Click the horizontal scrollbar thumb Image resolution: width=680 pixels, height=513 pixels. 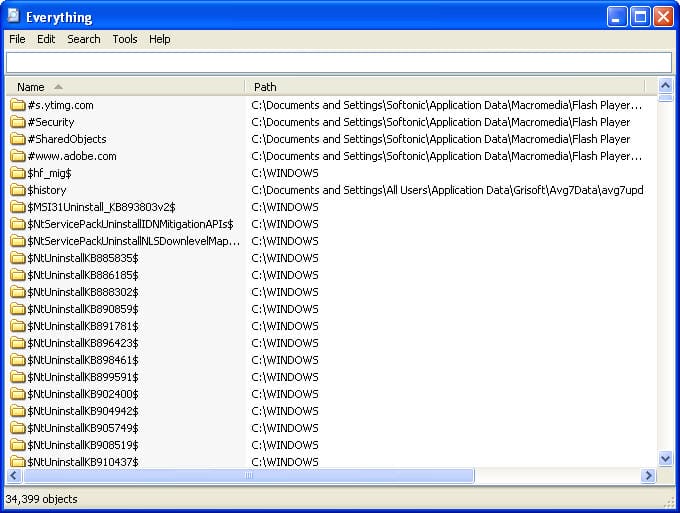248,476
